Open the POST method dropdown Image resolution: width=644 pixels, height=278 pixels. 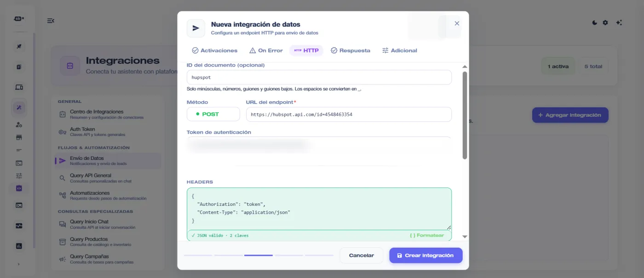pyautogui.click(x=213, y=114)
